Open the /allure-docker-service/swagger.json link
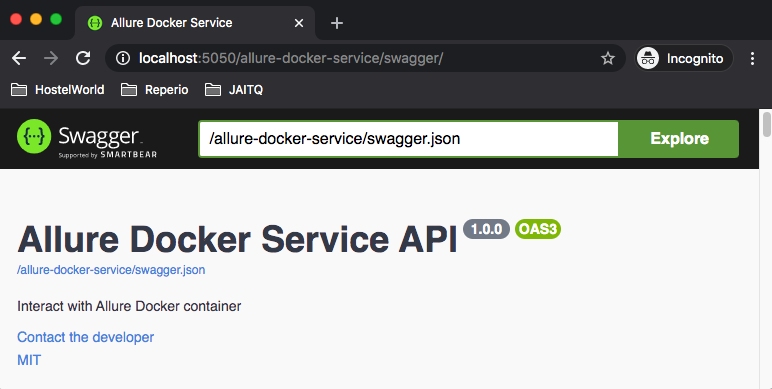The height and width of the screenshot is (389, 772). tap(111, 270)
